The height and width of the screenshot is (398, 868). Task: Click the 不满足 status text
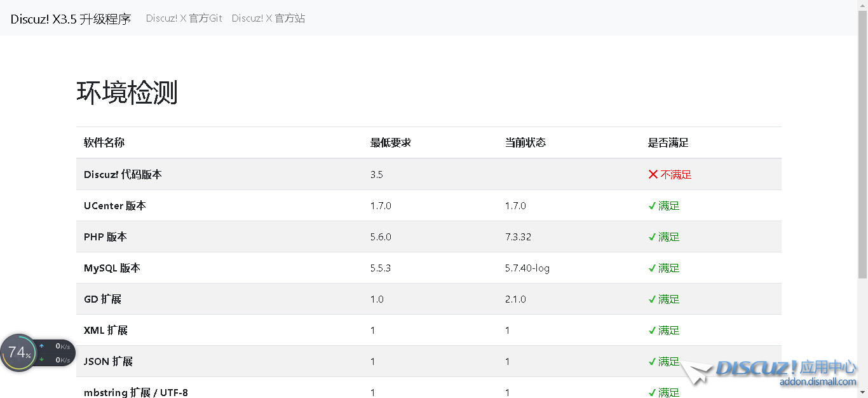676,174
